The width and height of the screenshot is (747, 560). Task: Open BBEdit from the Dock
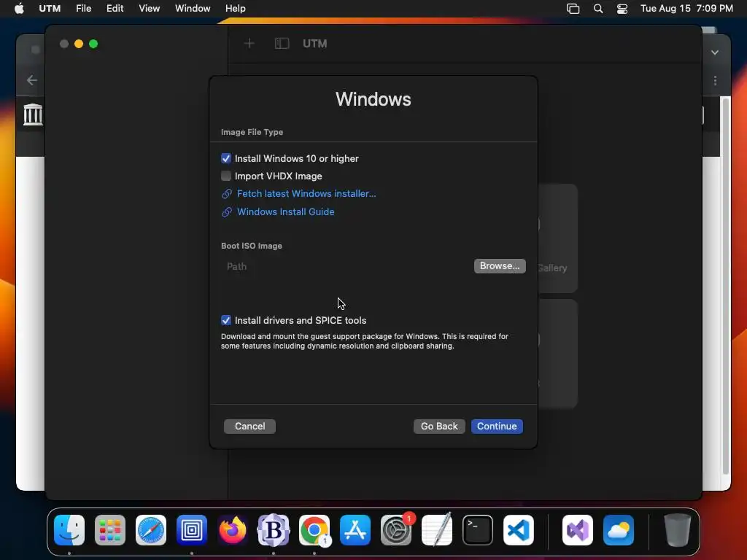[274, 530]
